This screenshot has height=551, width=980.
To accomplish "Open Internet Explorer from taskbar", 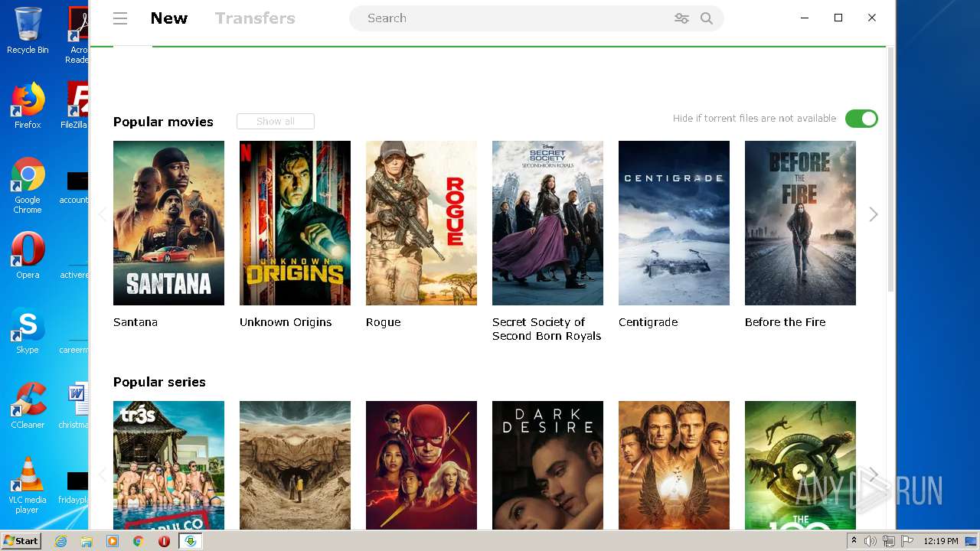I will (x=60, y=541).
